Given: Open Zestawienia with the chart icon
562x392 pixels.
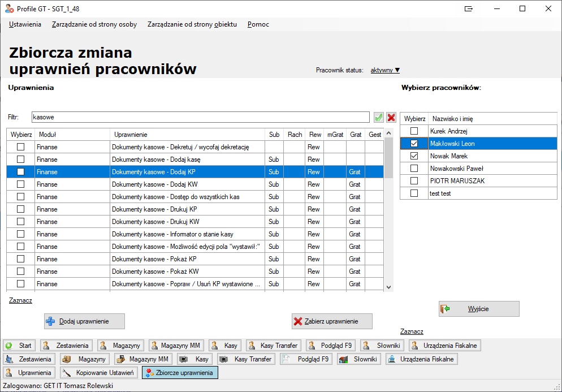Looking at the screenshot, I should [x=29, y=359].
